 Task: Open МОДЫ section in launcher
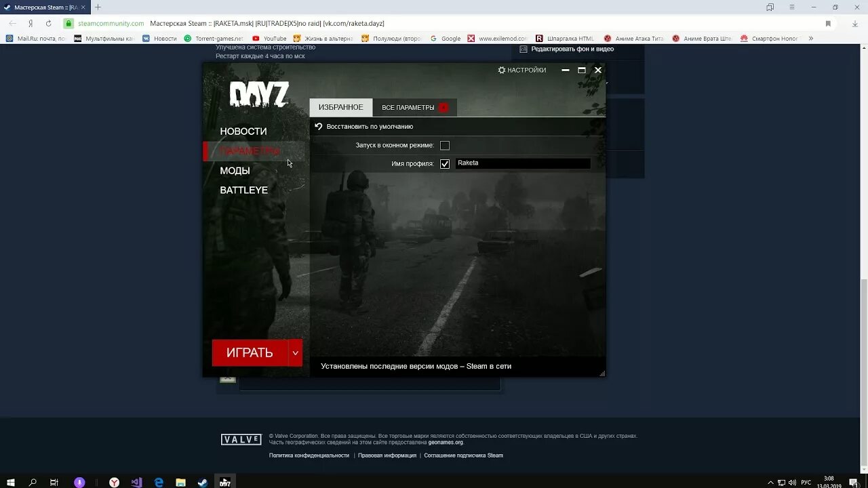pos(235,171)
